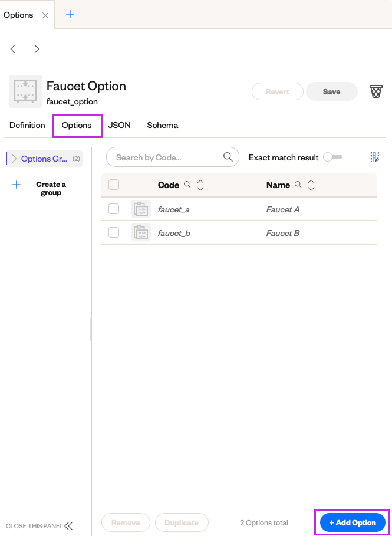
Task: Click the search magnifier icon
Action: click(228, 157)
